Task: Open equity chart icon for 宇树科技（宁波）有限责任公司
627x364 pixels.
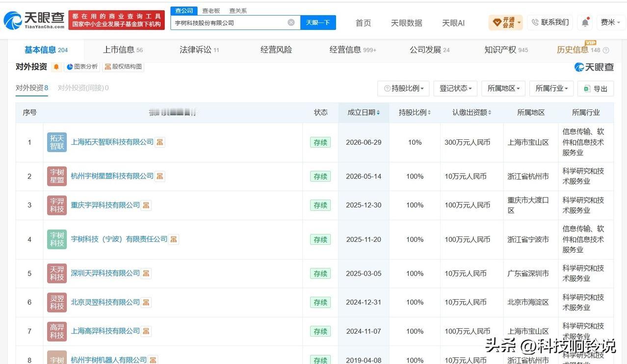Action: pos(174,239)
